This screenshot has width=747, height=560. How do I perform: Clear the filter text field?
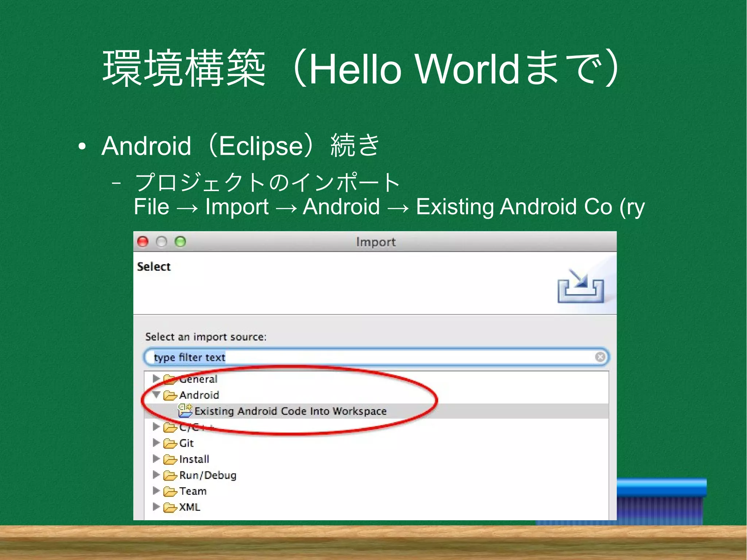600,357
